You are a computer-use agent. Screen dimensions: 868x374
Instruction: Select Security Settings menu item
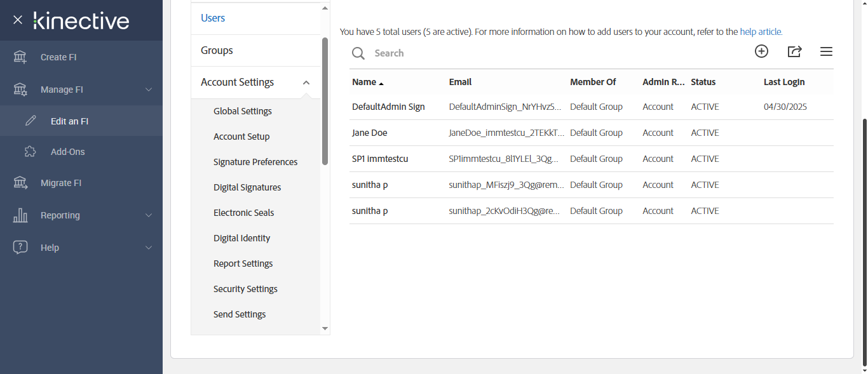(x=245, y=289)
